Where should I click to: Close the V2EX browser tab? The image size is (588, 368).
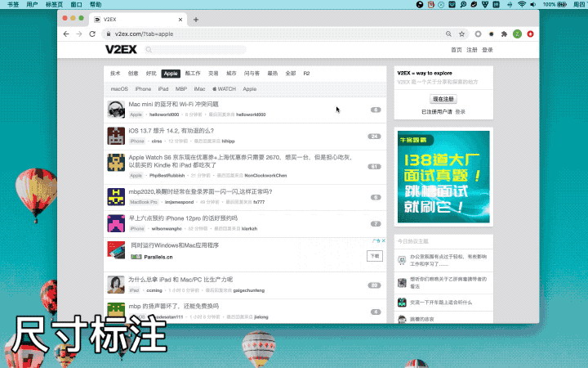tap(180, 20)
